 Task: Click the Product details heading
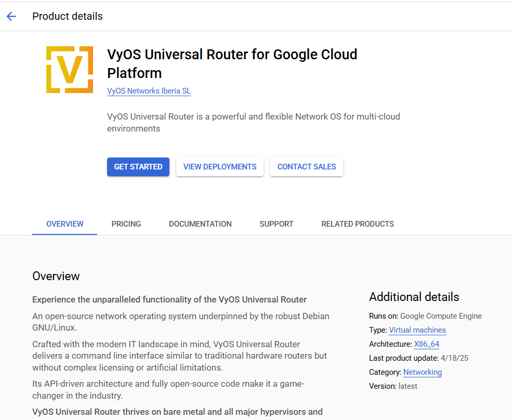point(68,16)
